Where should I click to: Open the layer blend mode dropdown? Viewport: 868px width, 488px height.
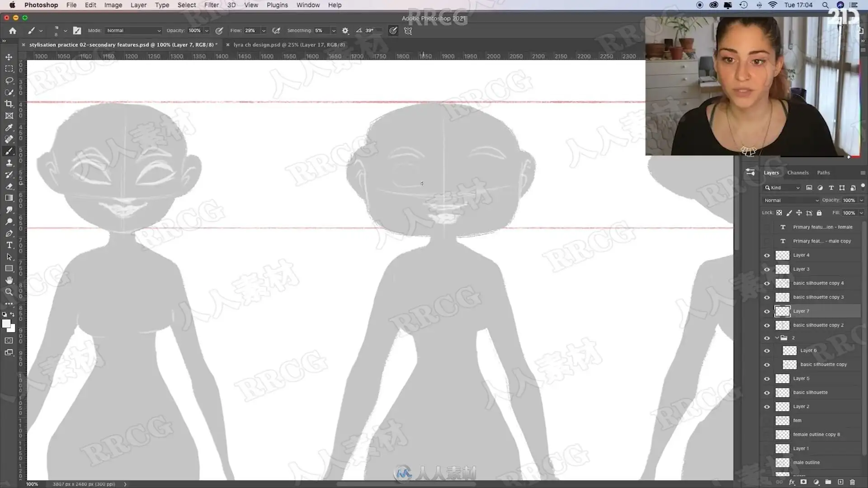tap(791, 200)
